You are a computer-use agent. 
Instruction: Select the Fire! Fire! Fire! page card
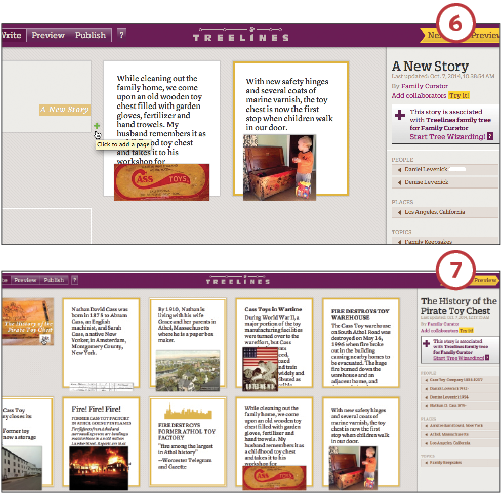click(101, 441)
